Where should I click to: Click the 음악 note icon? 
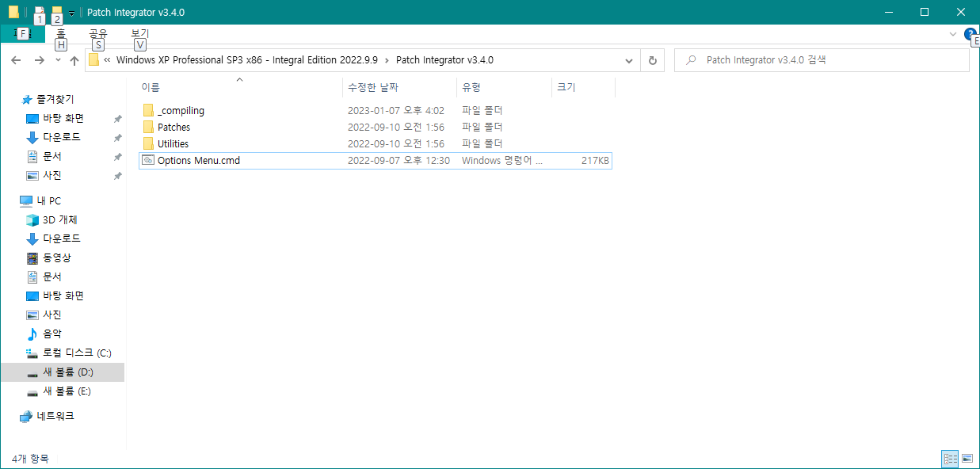32,334
